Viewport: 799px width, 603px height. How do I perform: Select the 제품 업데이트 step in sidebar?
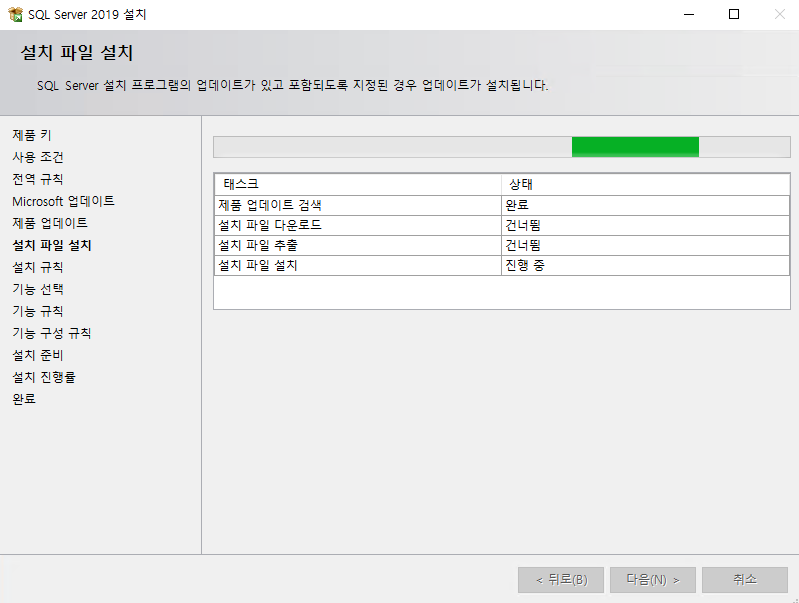[x=50, y=223]
